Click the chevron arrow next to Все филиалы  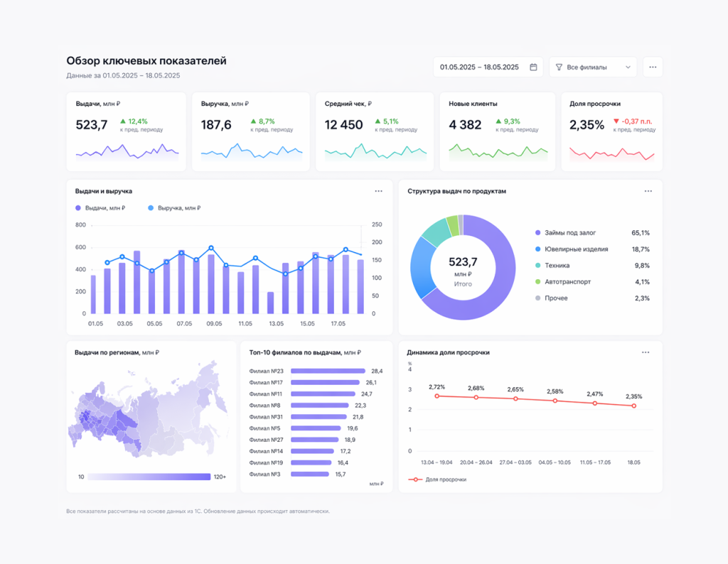[628, 67]
